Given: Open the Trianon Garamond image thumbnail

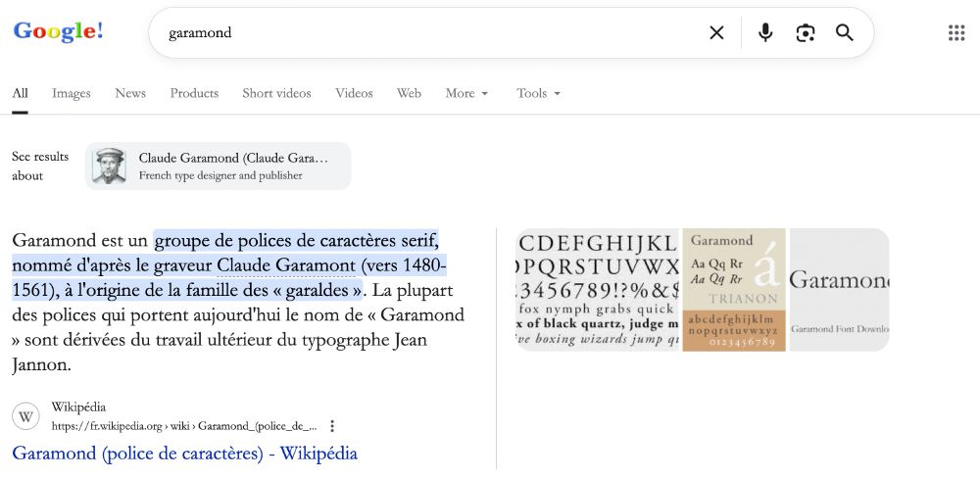Looking at the screenshot, I should 734,290.
